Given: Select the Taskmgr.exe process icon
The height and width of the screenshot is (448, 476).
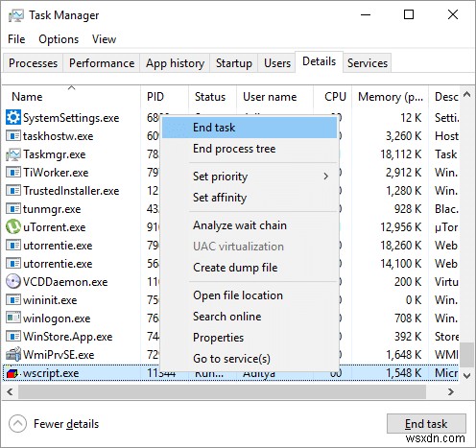Looking at the screenshot, I should [x=13, y=154].
